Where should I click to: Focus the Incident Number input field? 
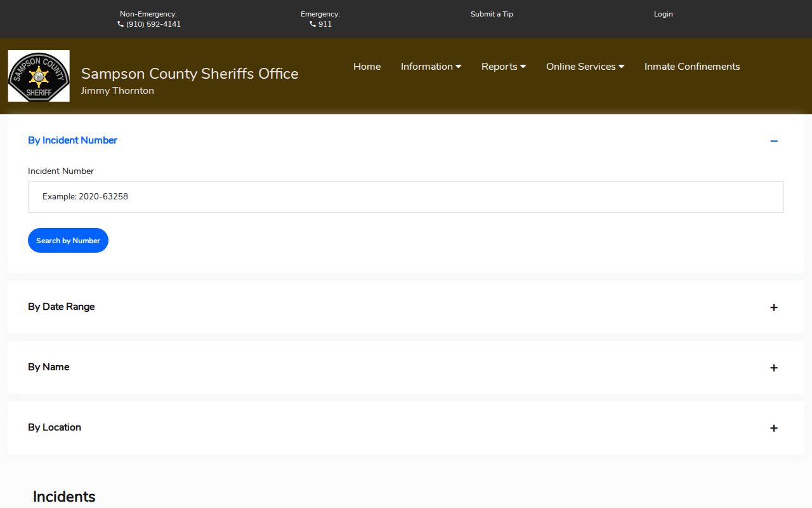(x=406, y=197)
